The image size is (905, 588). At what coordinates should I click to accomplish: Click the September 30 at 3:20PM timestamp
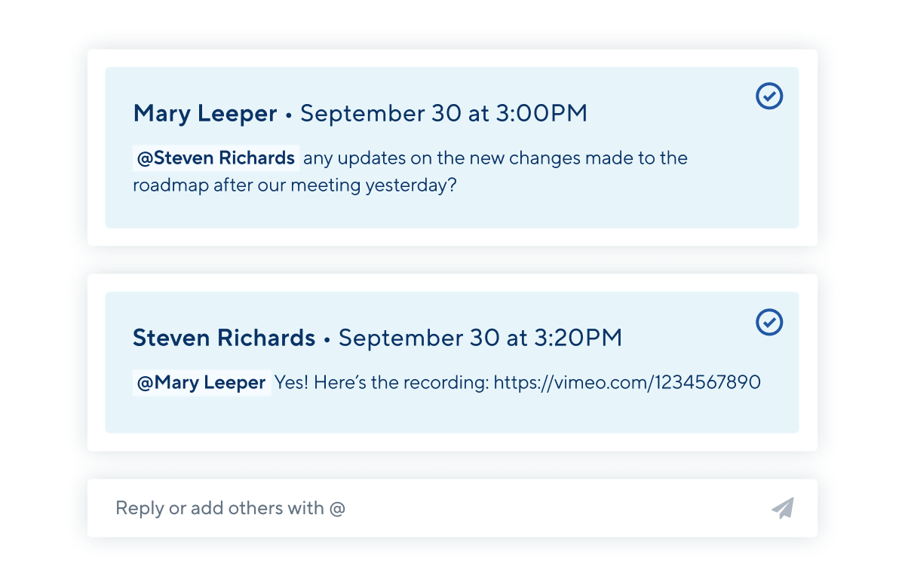480,338
